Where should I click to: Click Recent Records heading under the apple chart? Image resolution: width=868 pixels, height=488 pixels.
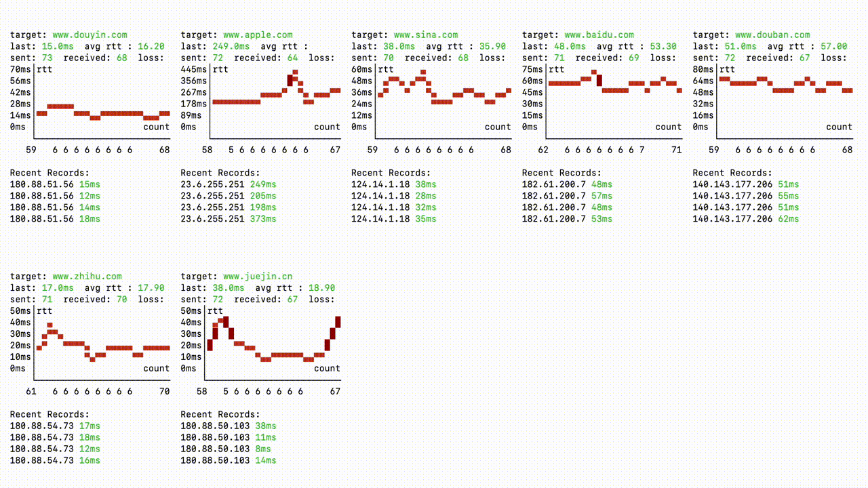(220, 173)
